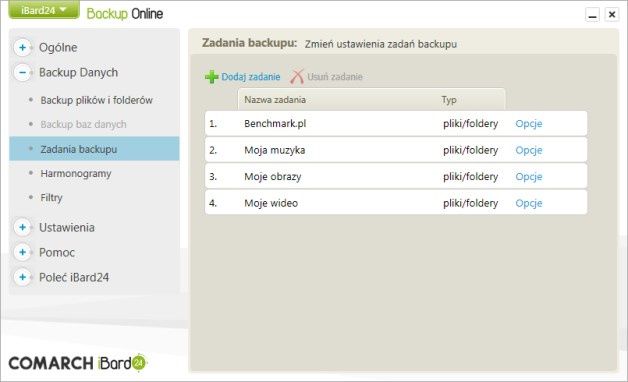Expand the Ustawienia section
Image resolution: width=628 pixels, height=382 pixels.
point(22,227)
